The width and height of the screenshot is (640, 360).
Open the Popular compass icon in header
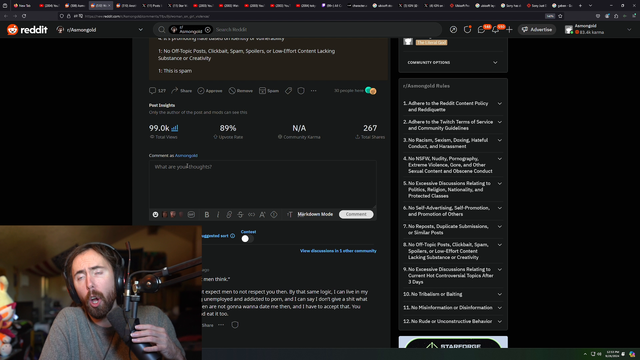coord(453,29)
